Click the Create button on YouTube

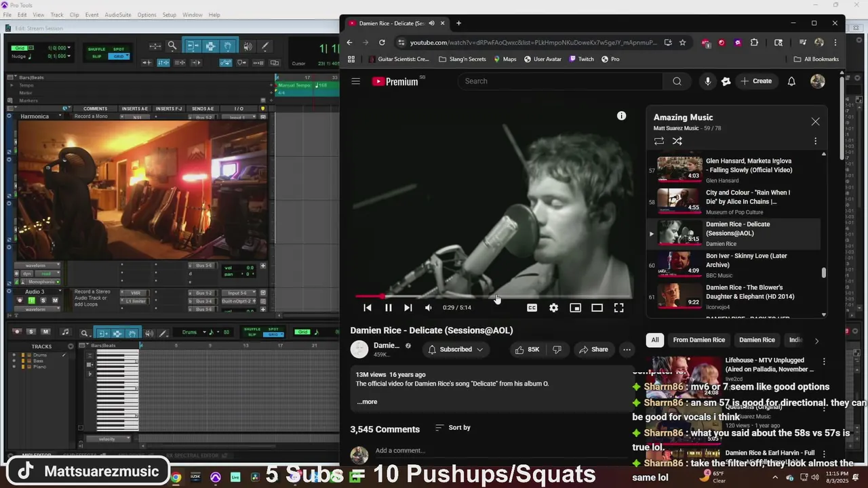coord(756,81)
